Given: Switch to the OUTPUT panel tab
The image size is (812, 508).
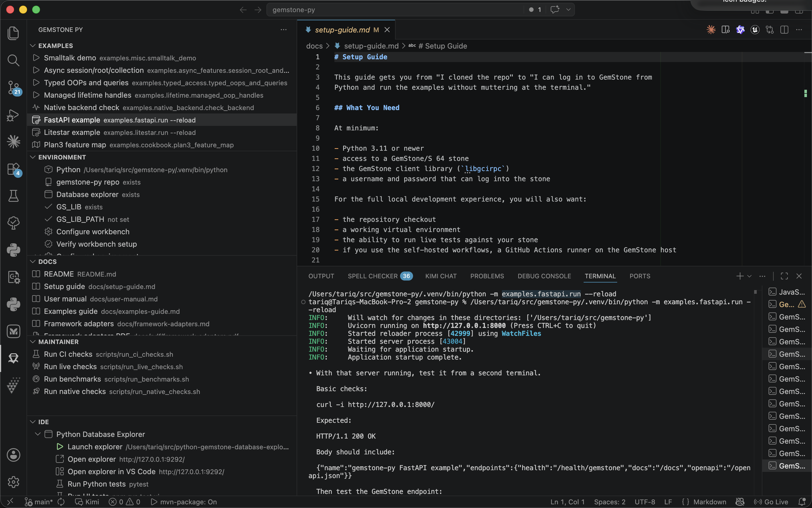Looking at the screenshot, I should (321, 276).
